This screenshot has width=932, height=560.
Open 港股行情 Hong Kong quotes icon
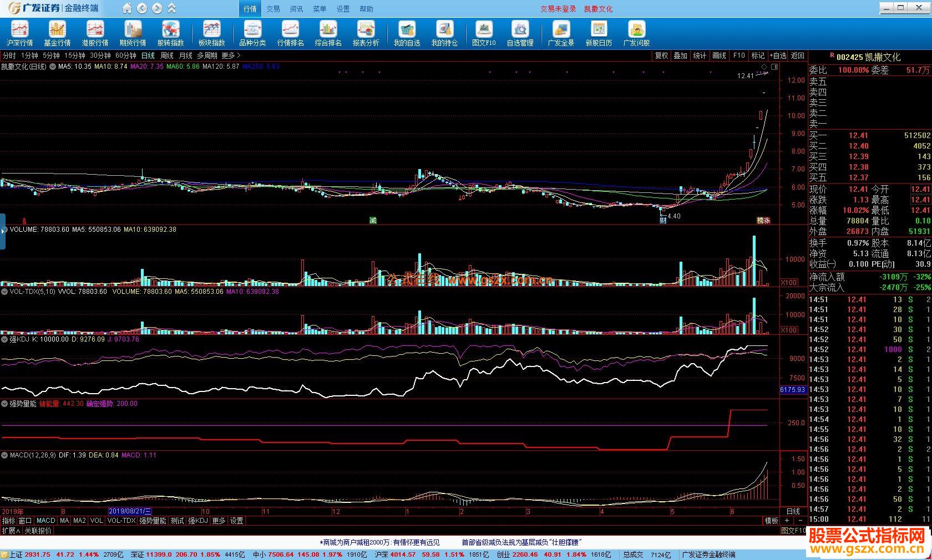pyautogui.click(x=95, y=33)
